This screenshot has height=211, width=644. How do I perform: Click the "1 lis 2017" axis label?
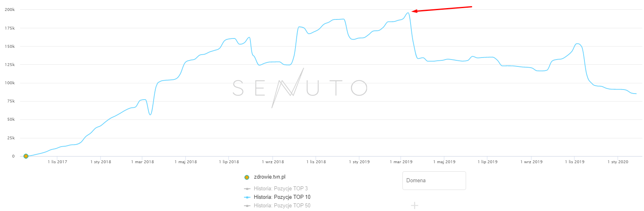pyautogui.click(x=58, y=162)
